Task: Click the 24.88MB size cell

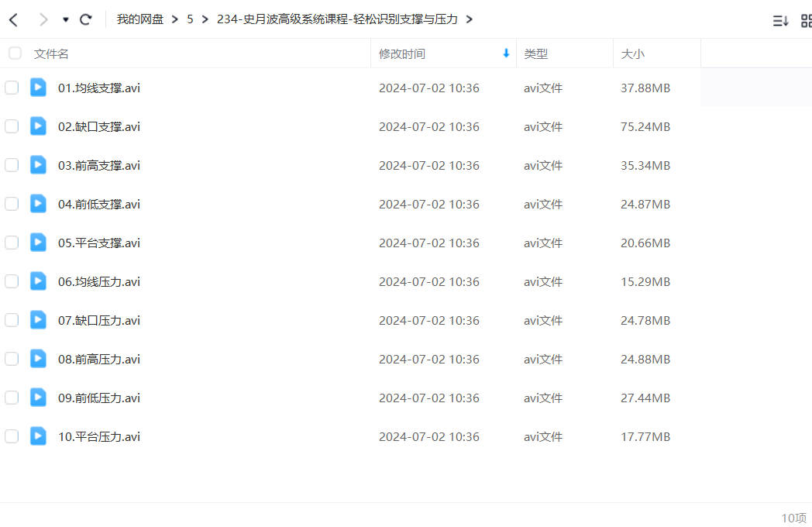Action: click(x=645, y=359)
